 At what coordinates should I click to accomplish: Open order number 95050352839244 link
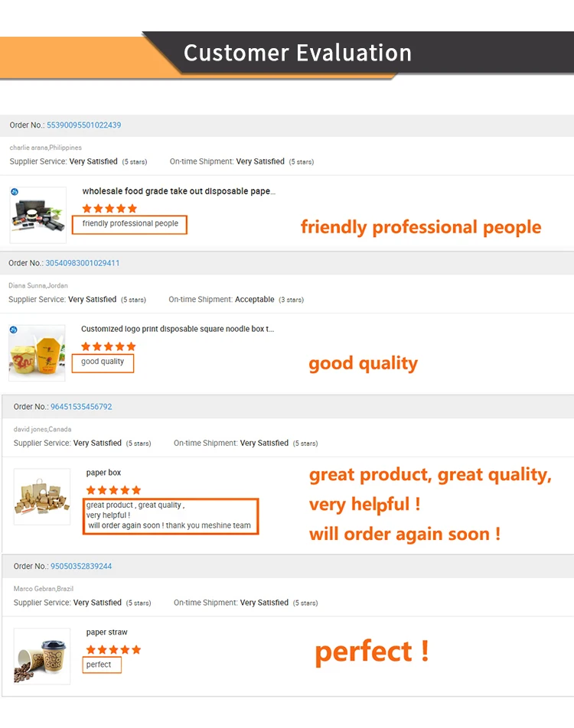coord(81,566)
